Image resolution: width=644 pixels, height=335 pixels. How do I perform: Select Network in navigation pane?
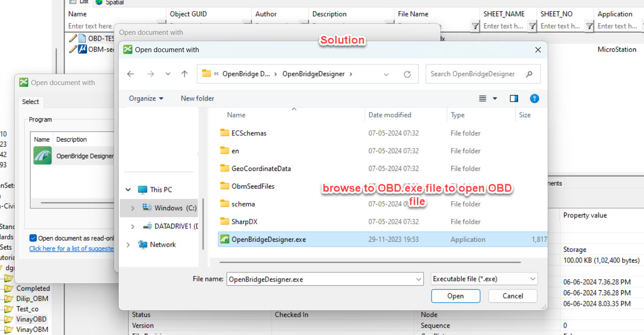click(x=157, y=245)
